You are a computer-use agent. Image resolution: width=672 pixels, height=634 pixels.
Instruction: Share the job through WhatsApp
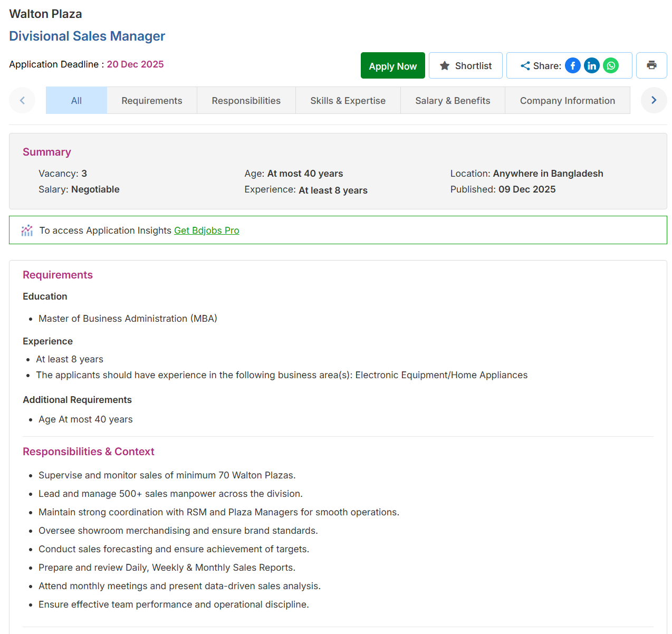[x=610, y=65]
